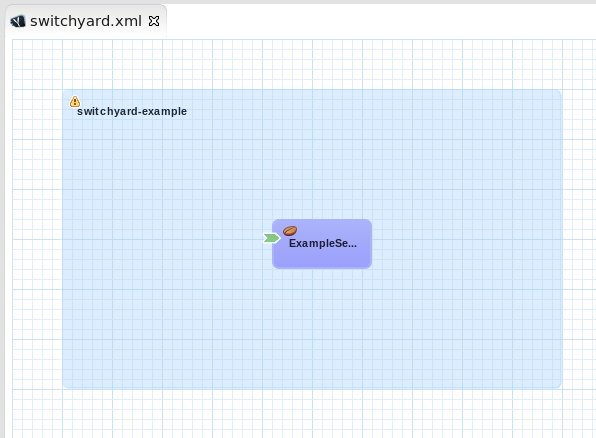This screenshot has height=438, width=596.
Task: Click composite background left of green service arrow
Action: click(x=163, y=239)
